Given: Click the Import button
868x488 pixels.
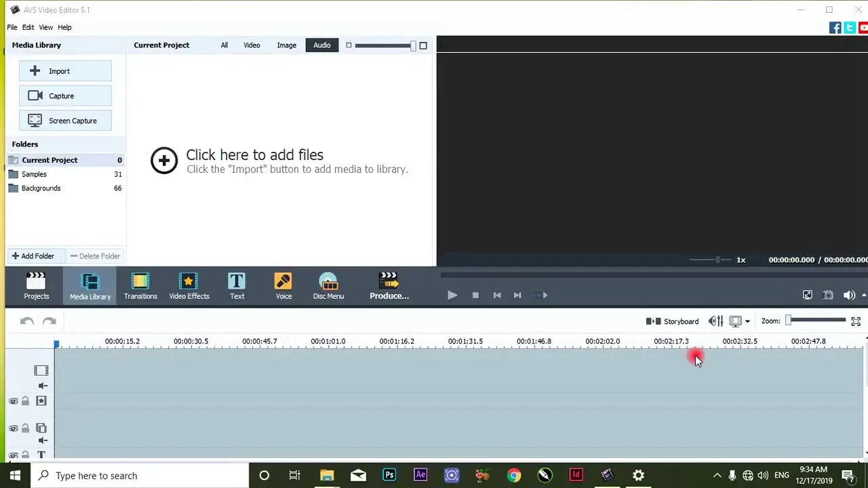Looking at the screenshot, I should (x=65, y=71).
